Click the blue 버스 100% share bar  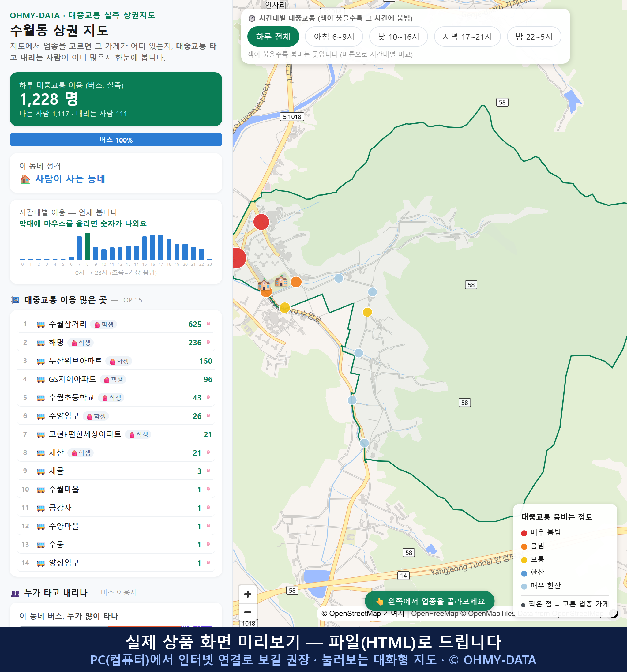click(116, 140)
